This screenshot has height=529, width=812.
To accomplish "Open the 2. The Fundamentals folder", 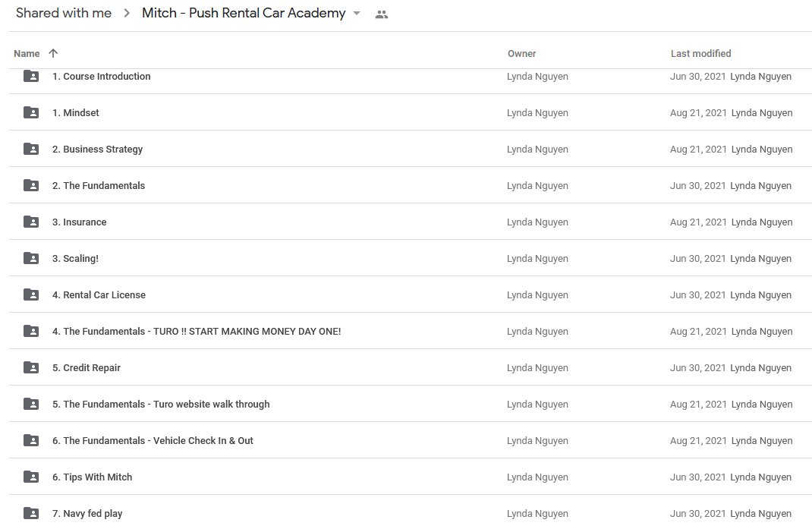I will pos(99,185).
